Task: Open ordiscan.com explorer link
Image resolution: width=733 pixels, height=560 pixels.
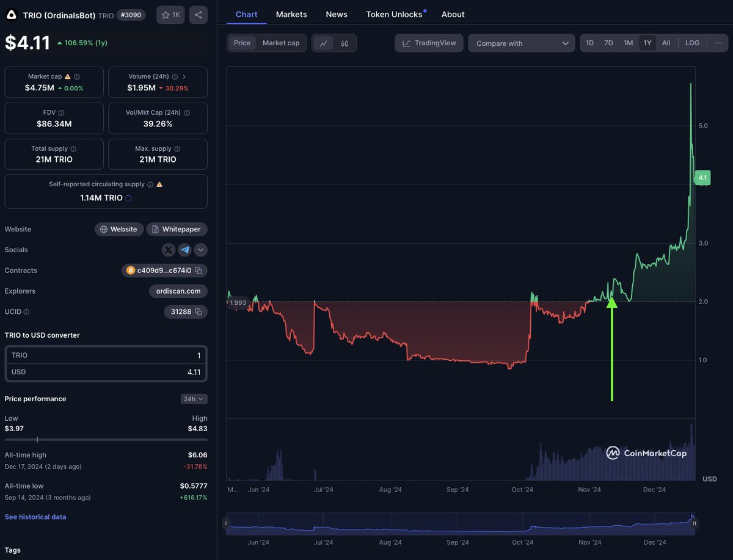Action: pos(178,291)
